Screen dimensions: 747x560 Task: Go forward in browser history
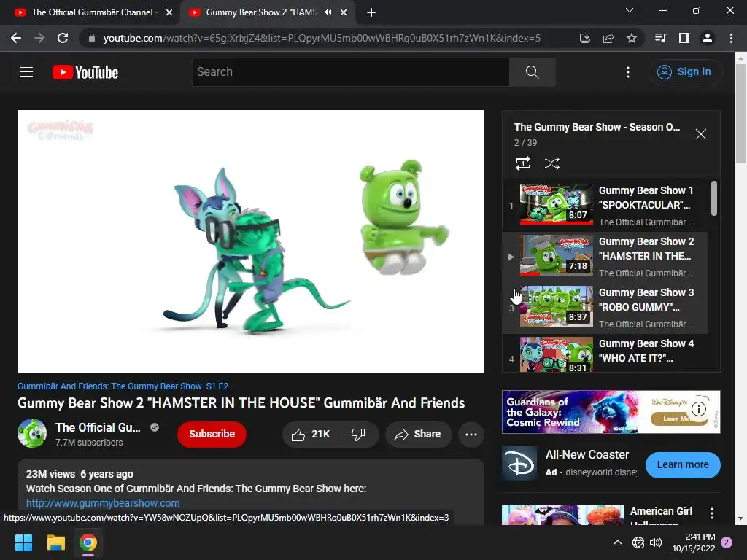coord(39,38)
